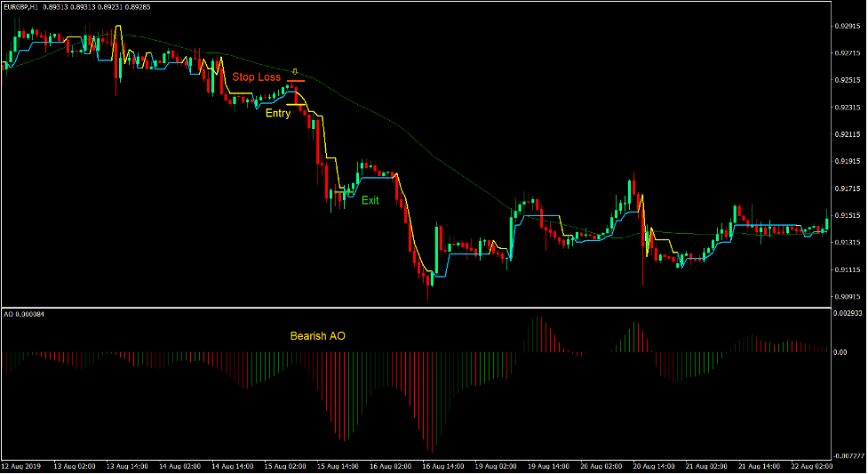This screenshot has height=474, width=868.
Task: Click the 14 Aug 02:00 time label
Action: click(179, 467)
